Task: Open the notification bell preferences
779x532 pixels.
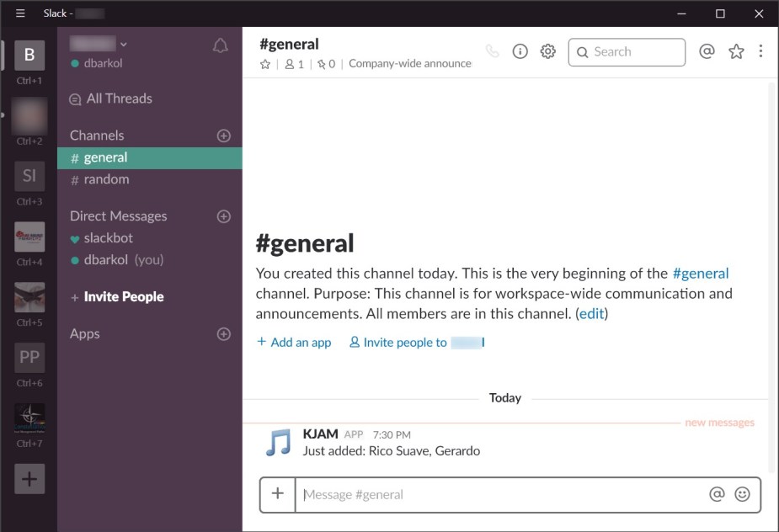Action: coord(220,46)
